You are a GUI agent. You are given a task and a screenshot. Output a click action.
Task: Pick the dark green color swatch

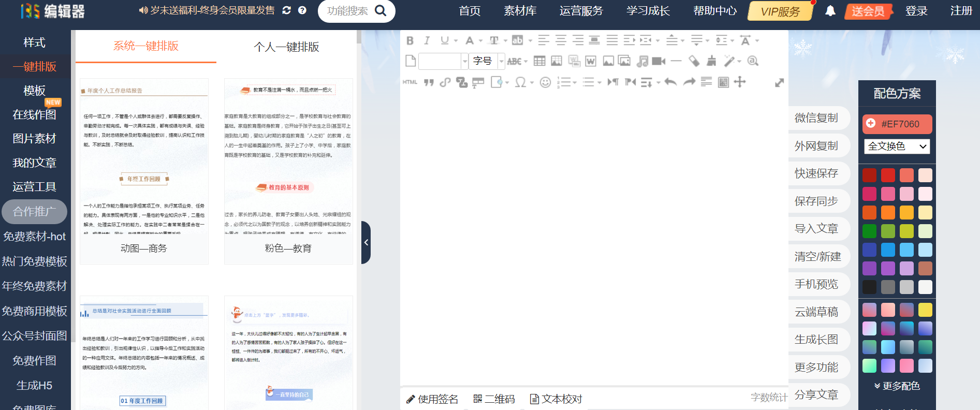click(869, 231)
